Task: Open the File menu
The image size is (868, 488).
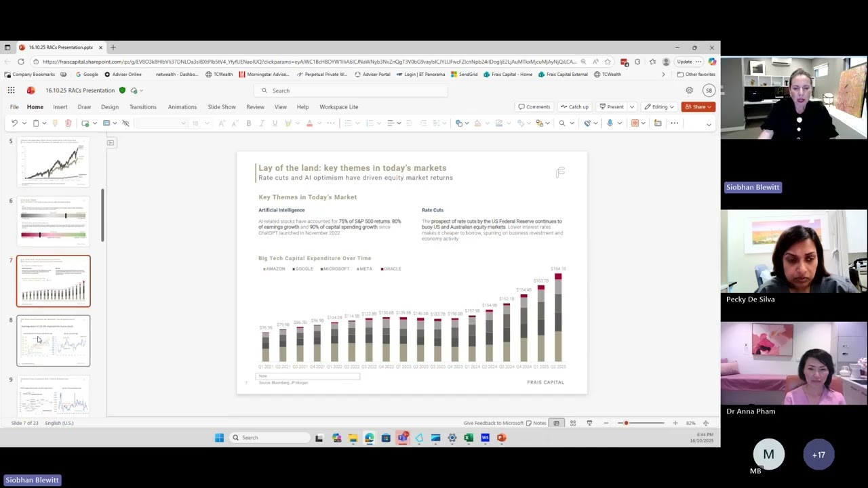Action: coord(14,106)
